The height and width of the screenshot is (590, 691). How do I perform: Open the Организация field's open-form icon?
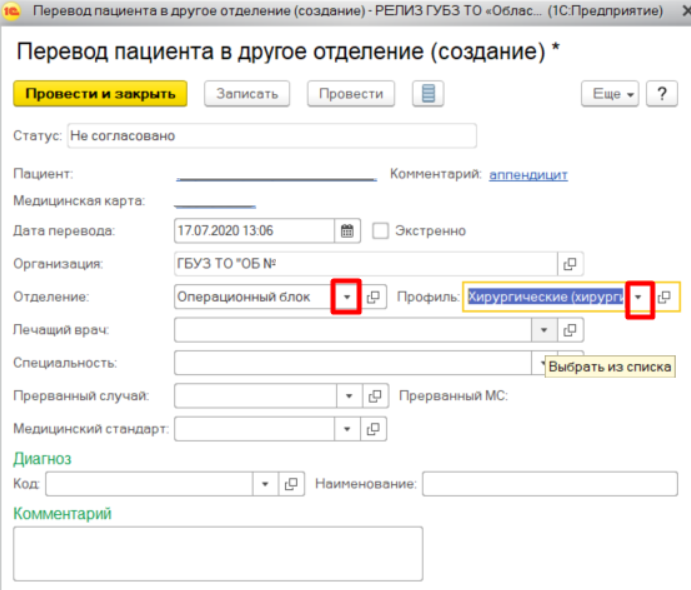click(570, 264)
